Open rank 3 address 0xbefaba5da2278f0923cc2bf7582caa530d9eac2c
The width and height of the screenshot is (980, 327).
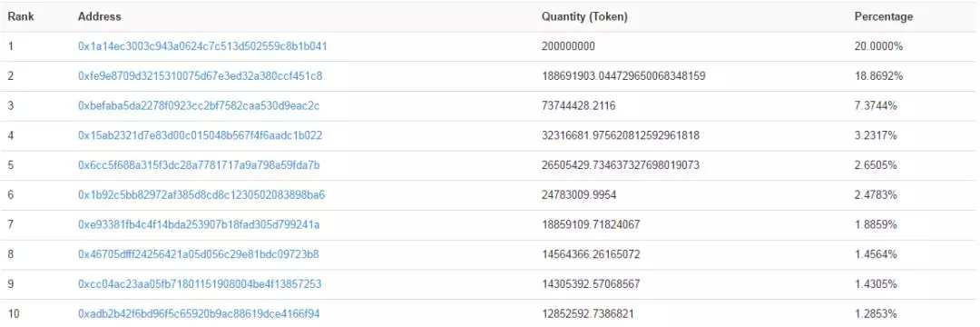199,105
